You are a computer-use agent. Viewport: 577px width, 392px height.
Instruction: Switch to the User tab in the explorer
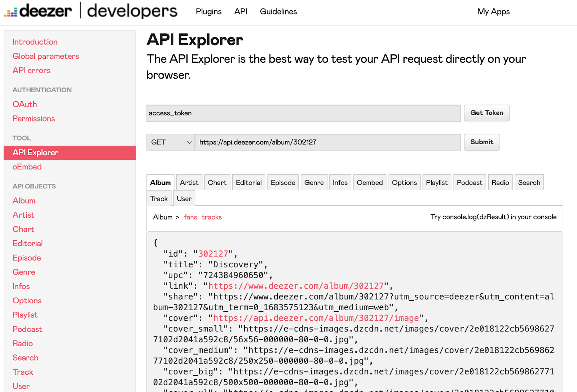[184, 199]
